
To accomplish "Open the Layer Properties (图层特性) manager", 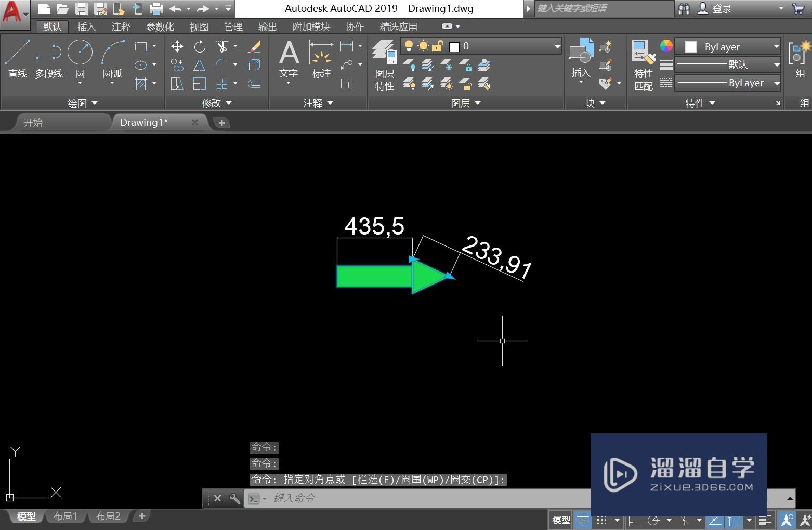I will pos(384,65).
